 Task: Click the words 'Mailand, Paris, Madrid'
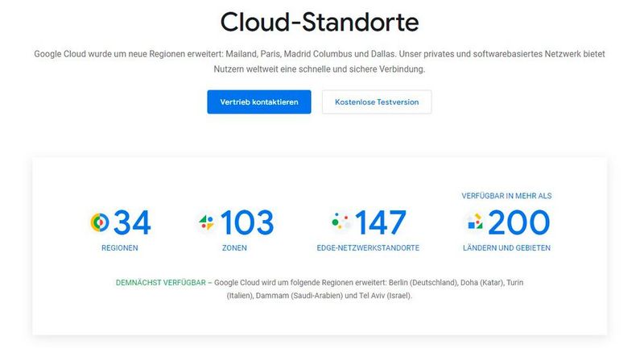pyautogui.click(x=268, y=54)
